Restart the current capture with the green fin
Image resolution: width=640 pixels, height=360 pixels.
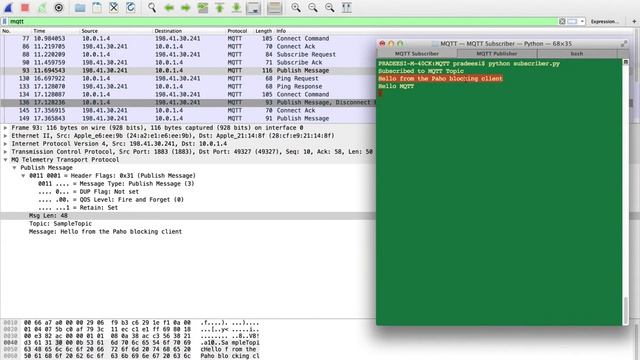pyautogui.click(x=42, y=7)
